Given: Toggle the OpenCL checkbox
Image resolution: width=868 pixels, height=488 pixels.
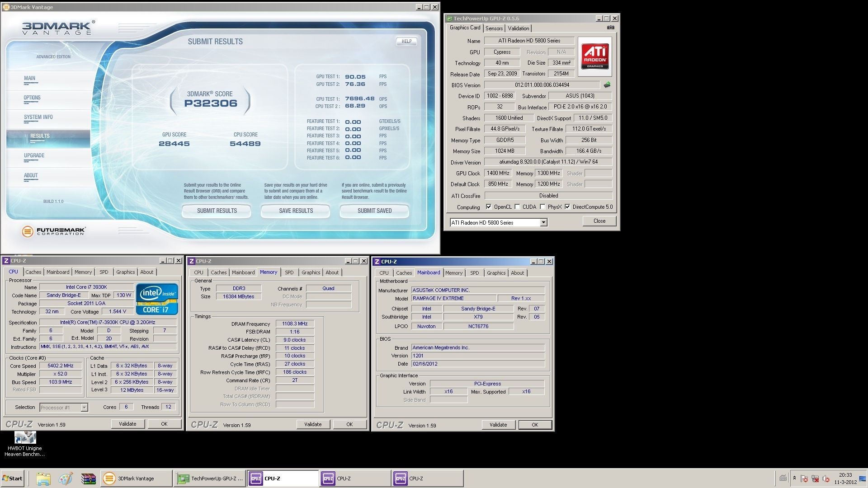Looking at the screenshot, I should 489,207.
